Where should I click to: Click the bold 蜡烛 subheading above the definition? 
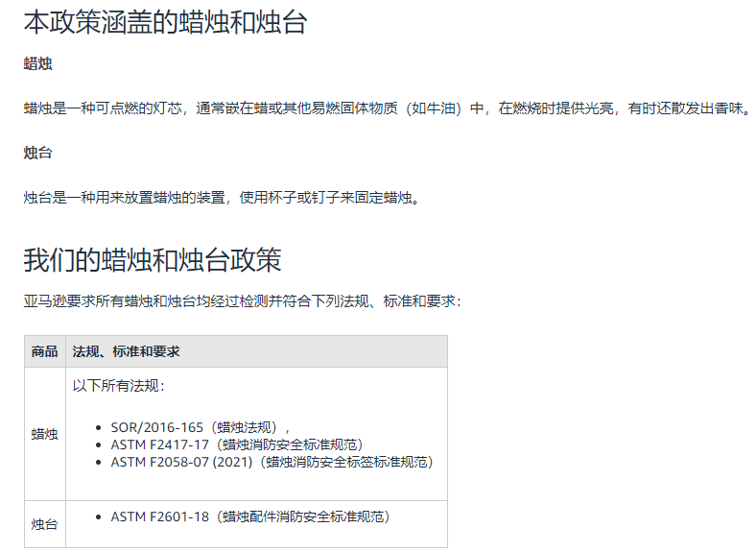pos(37,63)
